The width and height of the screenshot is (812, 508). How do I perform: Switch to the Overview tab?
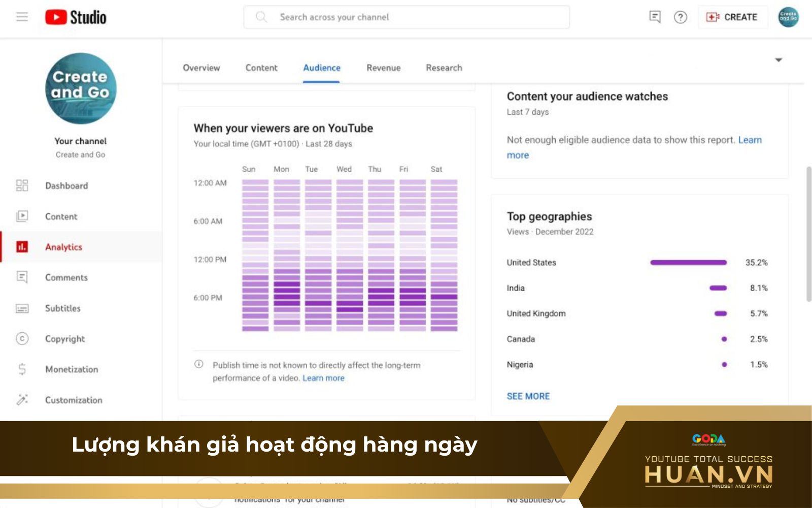(x=201, y=68)
